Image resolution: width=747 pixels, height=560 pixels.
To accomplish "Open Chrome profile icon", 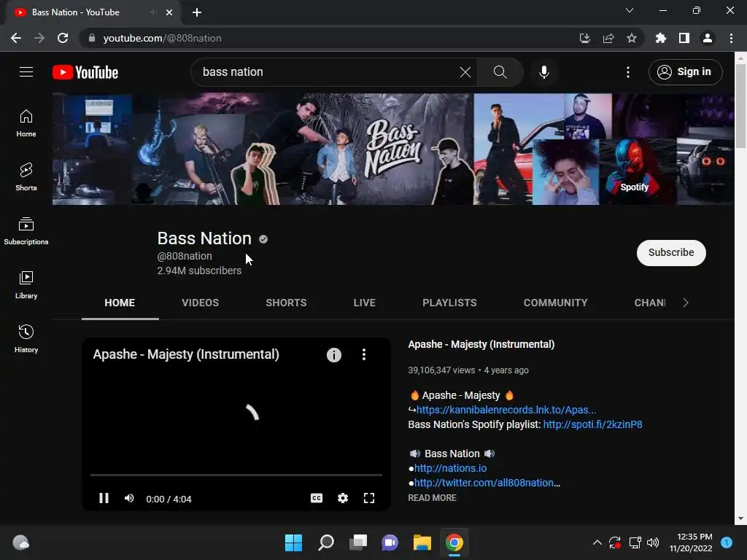I will coord(708,38).
